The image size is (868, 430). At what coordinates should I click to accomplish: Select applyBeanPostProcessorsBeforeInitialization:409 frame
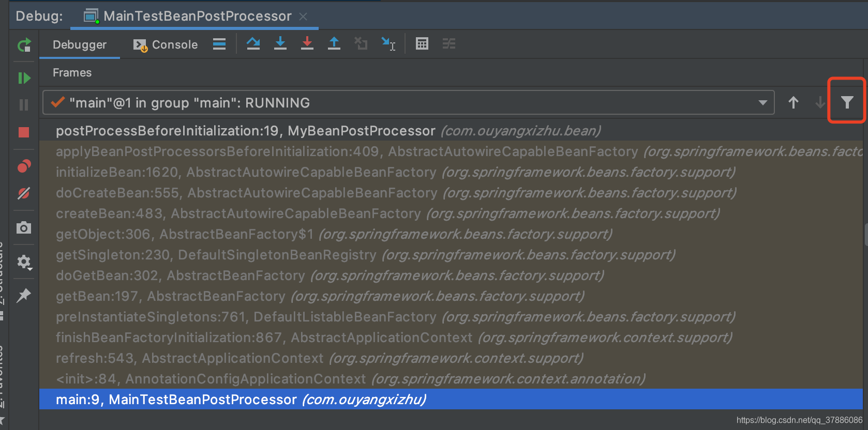[x=451, y=151]
